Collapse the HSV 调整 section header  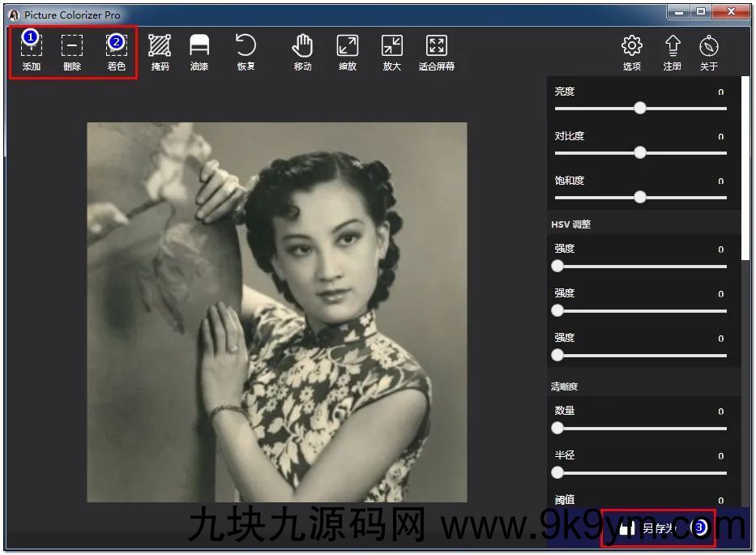coord(573,224)
